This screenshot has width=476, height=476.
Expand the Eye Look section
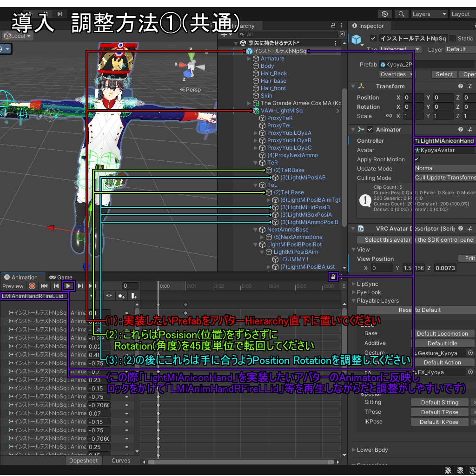point(353,292)
